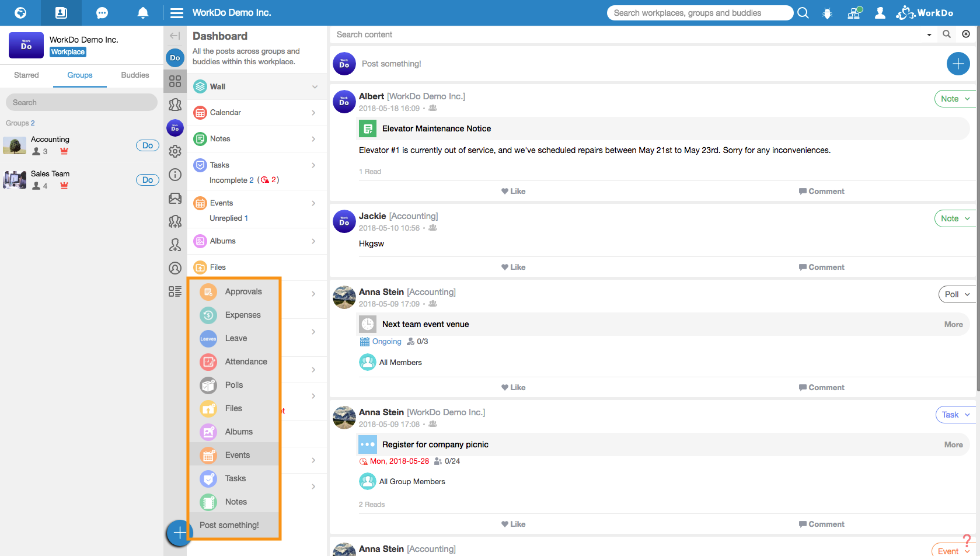
Task: Open the Poll dropdown on Anna Stein's post
Action: (x=957, y=294)
